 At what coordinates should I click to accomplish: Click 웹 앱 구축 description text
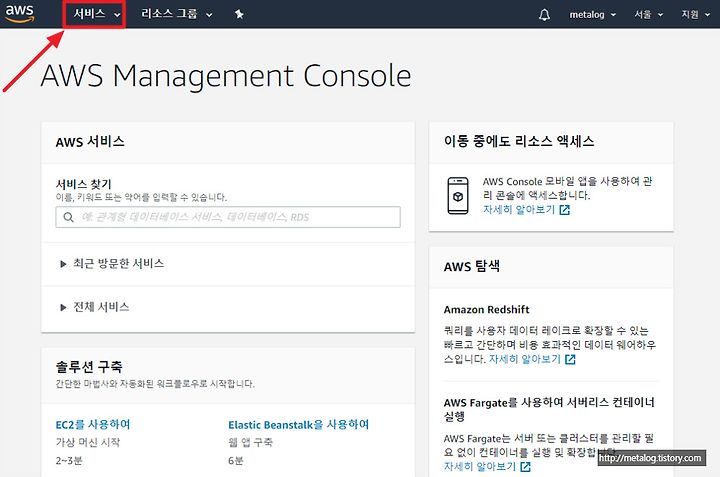click(250, 443)
